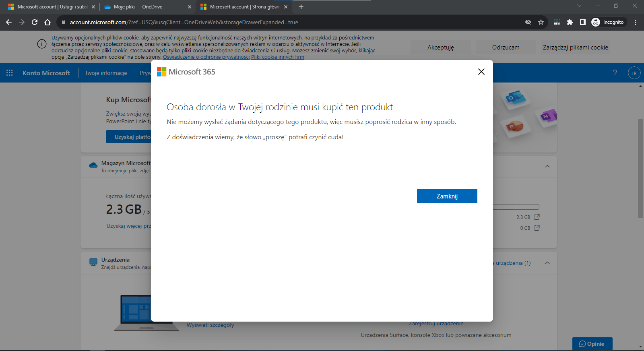
Task: Open the tab search dropdown arrow
Action: pyautogui.click(x=579, y=6)
